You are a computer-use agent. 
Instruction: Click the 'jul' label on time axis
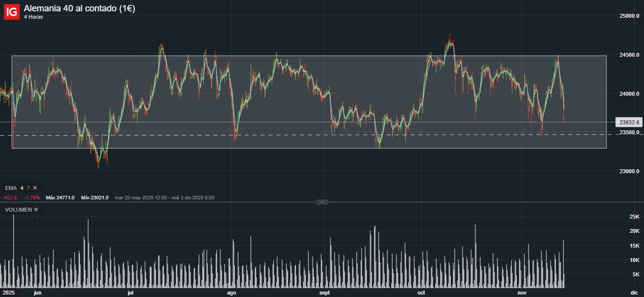tap(130, 293)
